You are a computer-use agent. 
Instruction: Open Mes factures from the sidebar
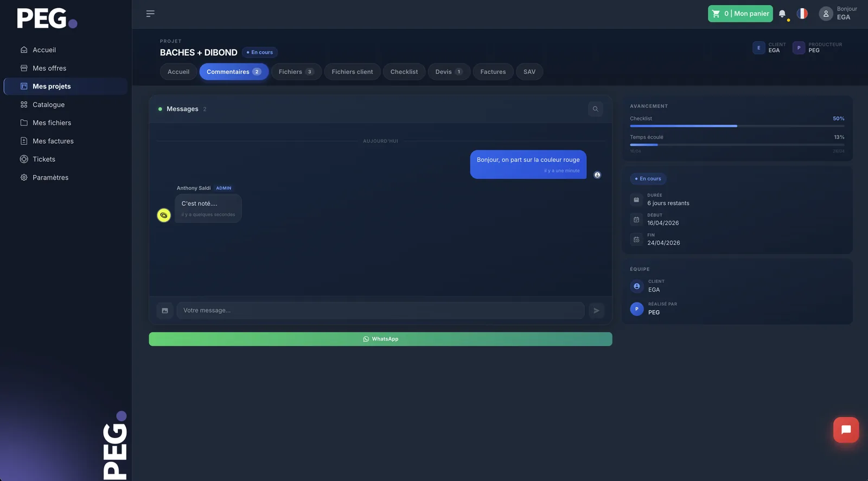53,141
